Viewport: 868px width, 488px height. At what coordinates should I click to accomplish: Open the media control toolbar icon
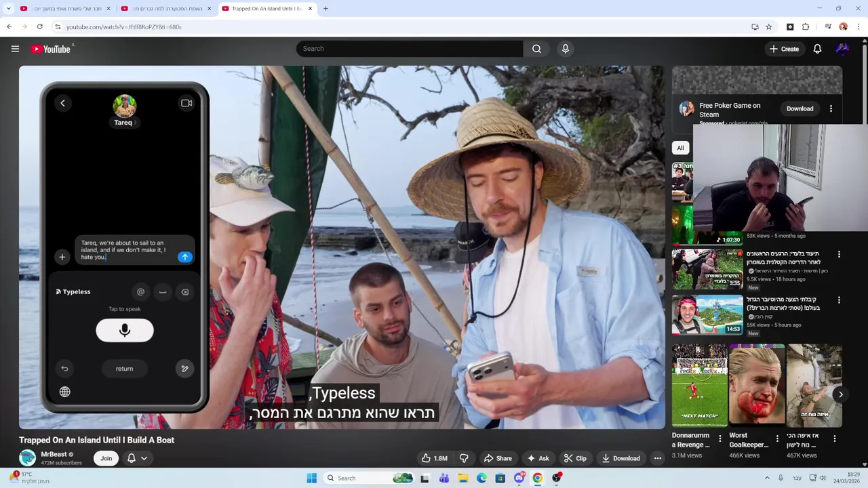tap(828, 26)
